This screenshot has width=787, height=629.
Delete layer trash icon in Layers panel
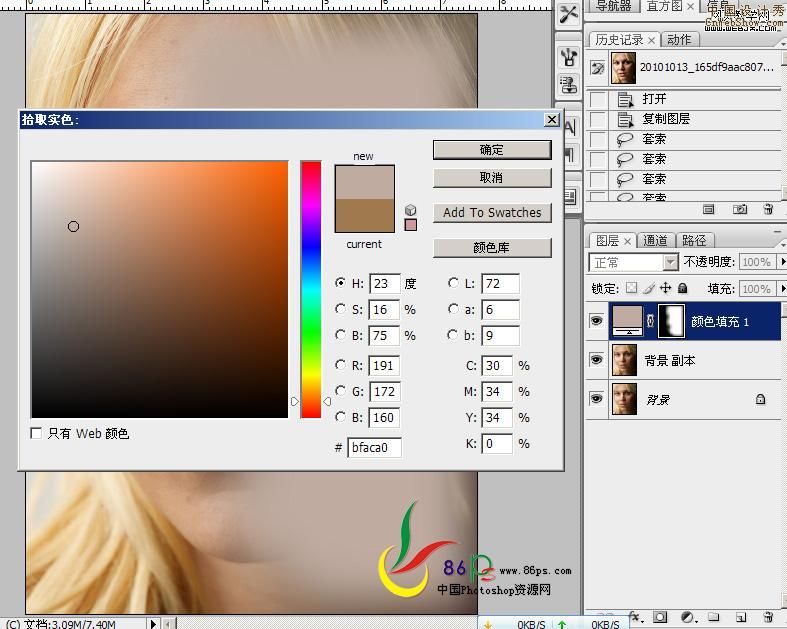pos(767,617)
